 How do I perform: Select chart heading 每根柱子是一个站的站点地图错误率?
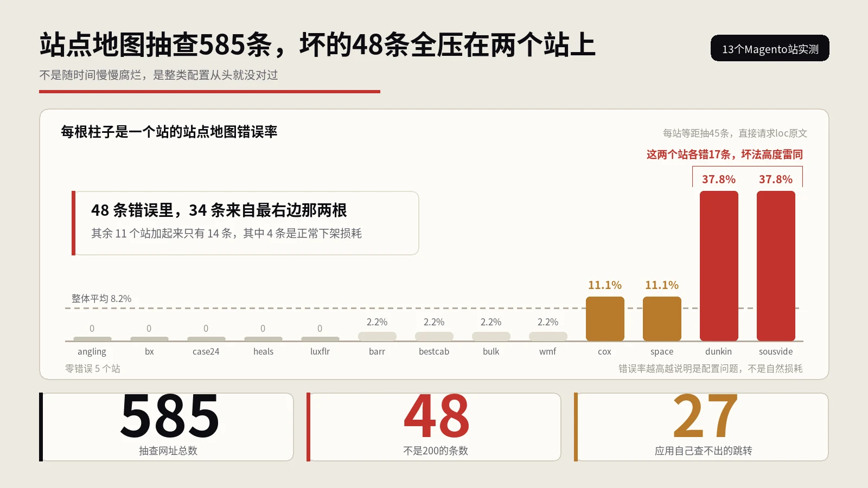[169, 132]
